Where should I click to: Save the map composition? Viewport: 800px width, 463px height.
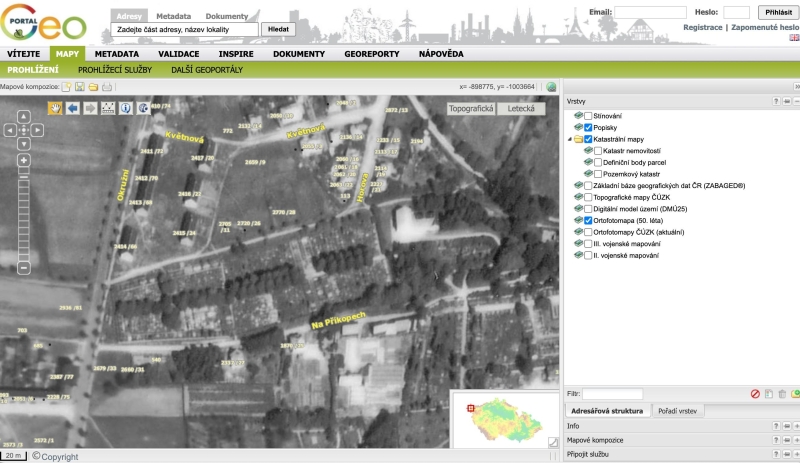pos(80,87)
